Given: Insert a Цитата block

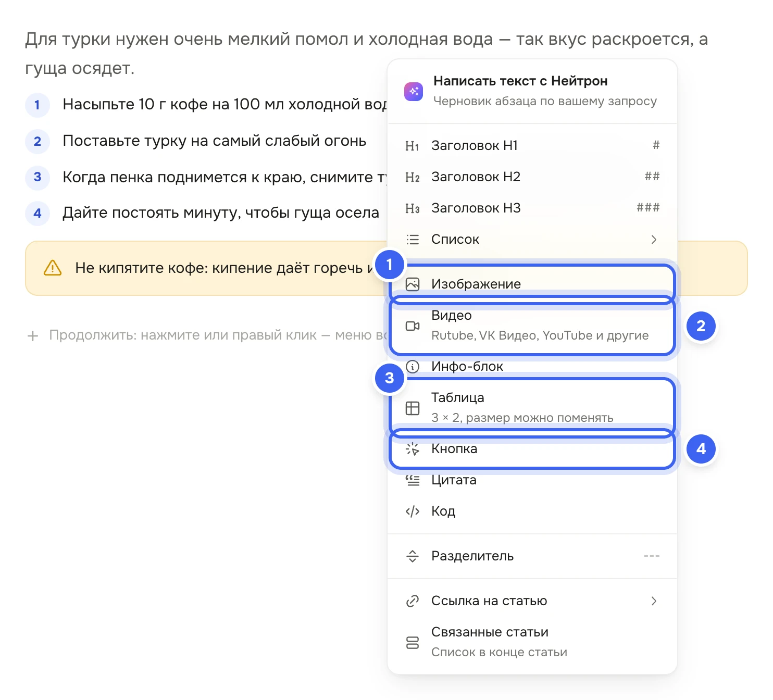Looking at the screenshot, I should [532, 480].
